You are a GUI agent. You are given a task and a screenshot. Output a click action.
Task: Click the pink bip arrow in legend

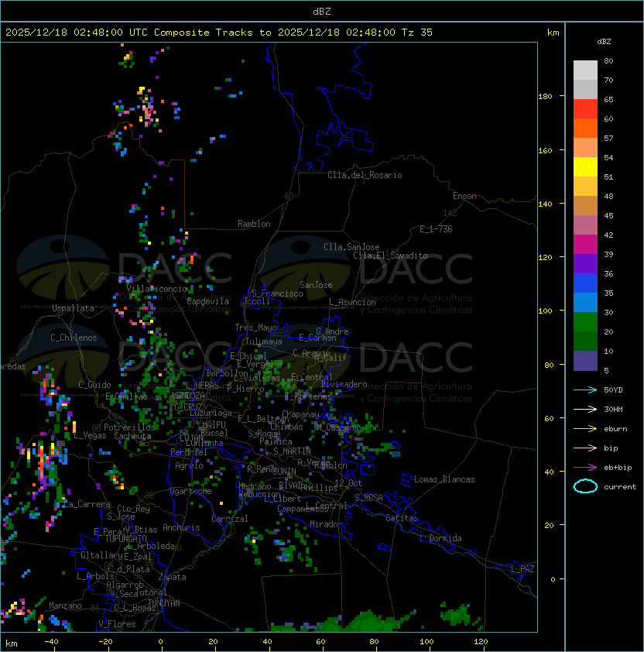pyautogui.click(x=585, y=448)
